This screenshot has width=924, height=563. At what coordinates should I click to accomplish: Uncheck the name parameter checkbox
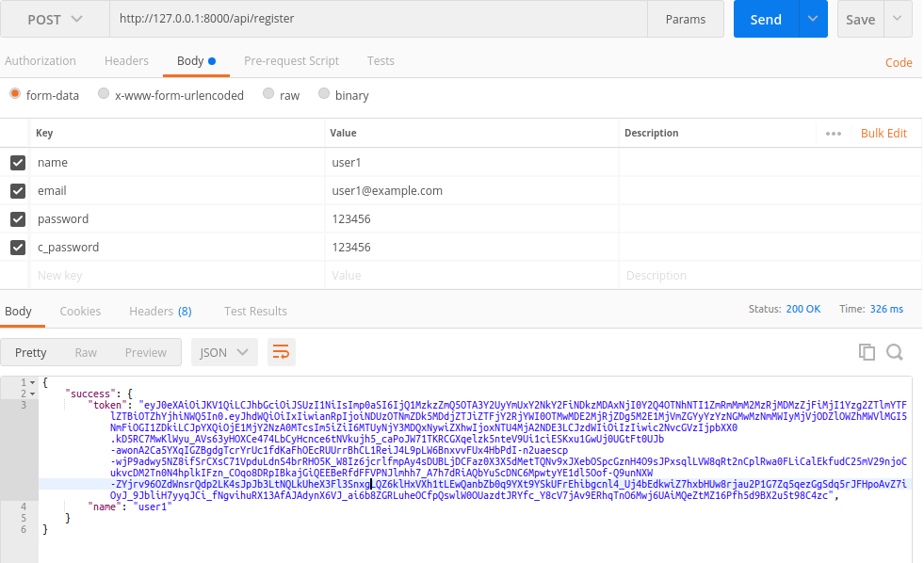tap(18, 163)
